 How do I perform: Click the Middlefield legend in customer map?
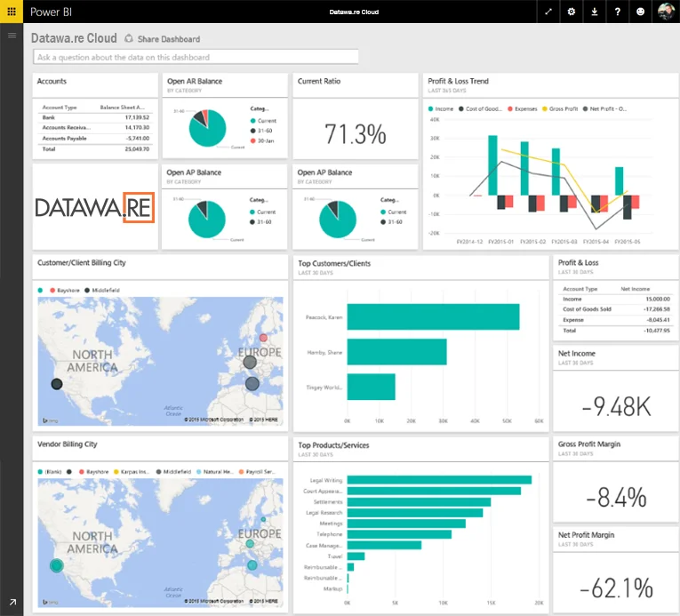pyautogui.click(x=102, y=290)
